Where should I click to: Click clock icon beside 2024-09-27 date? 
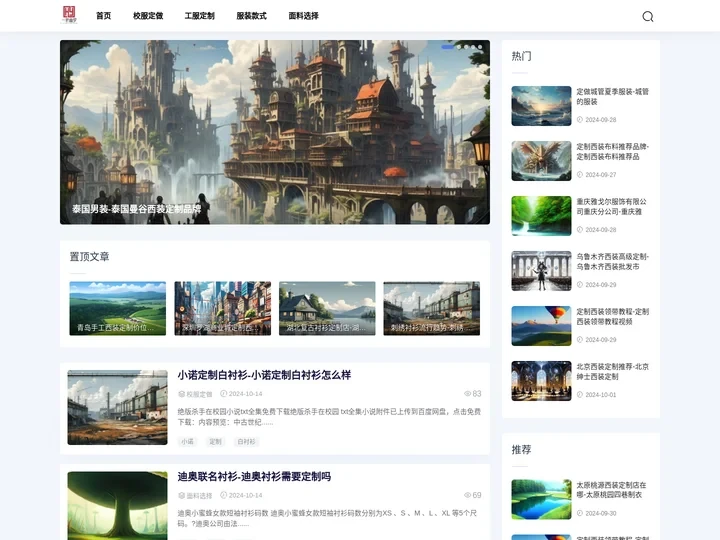(x=580, y=174)
